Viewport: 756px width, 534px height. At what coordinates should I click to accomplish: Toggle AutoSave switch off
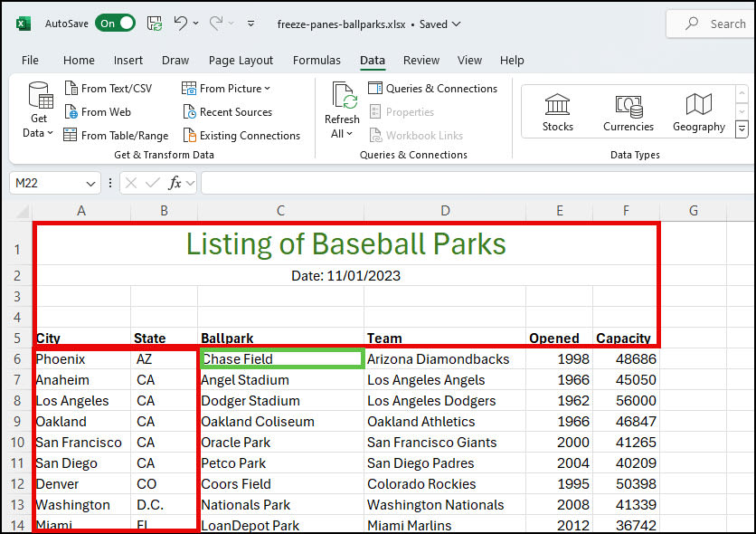point(116,24)
